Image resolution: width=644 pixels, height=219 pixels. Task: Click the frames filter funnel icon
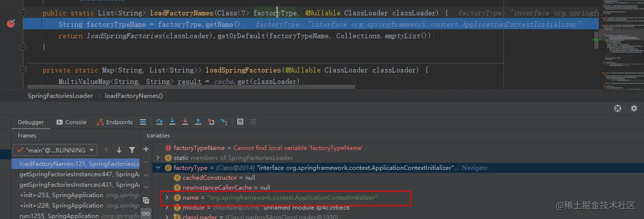(132, 150)
